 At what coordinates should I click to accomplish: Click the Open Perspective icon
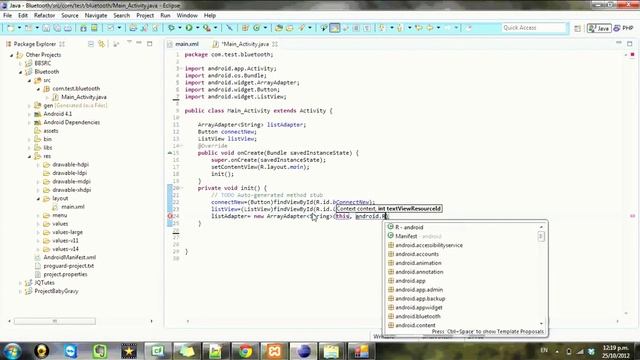point(578,28)
